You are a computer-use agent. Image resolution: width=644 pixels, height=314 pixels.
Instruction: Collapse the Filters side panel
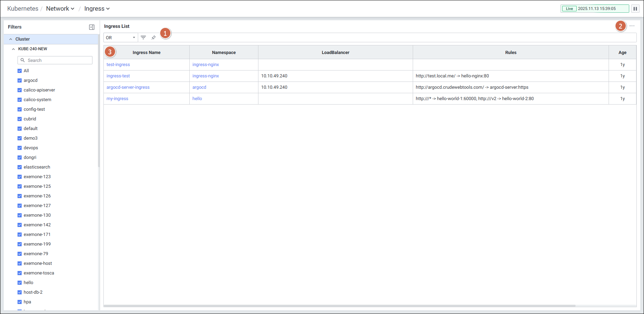click(x=92, y=27)
